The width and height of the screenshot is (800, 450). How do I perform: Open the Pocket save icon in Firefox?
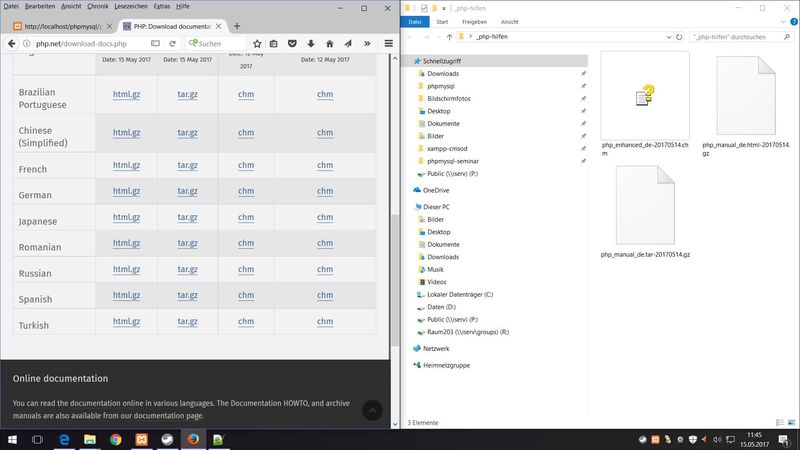coord(293,44)
